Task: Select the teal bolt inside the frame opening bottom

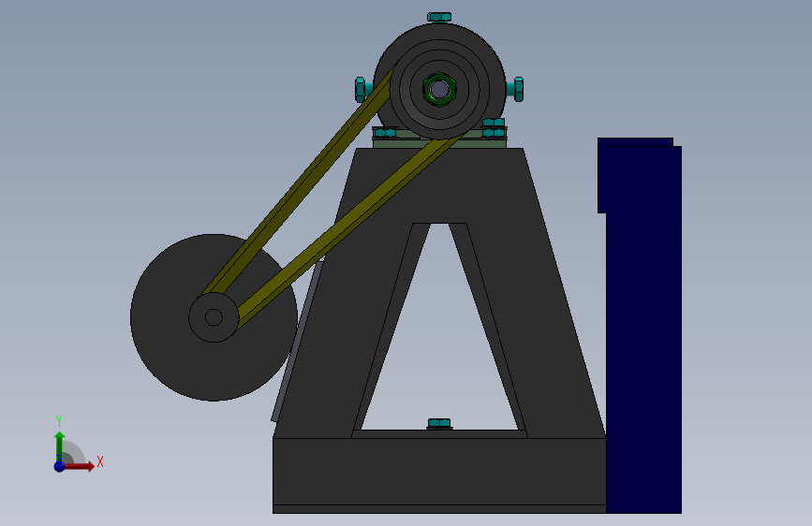Action: tap(439, 423)
